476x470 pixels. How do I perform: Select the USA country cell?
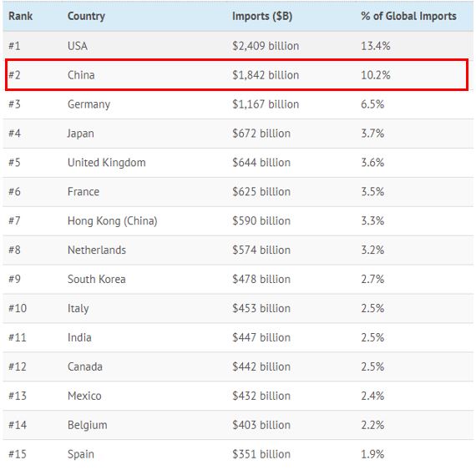pos(78,46)
